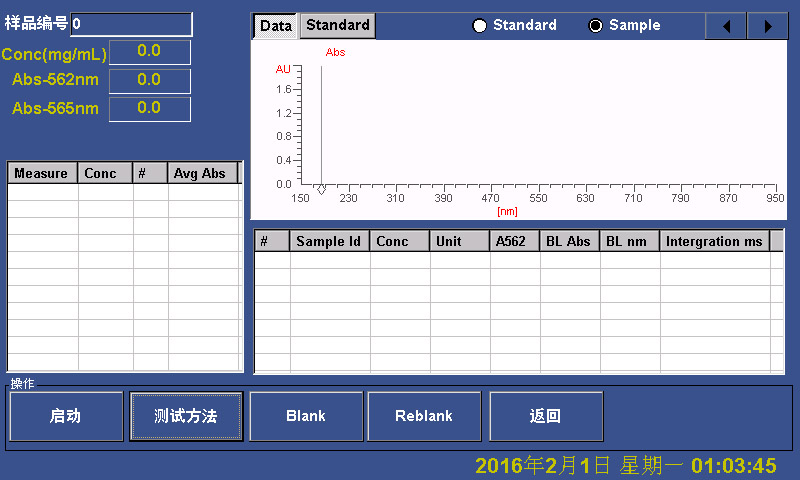Screen dimensions: 800x480
Task: Click the Sample Id column header
Action: pyautogui.click(x=329, y=241)
